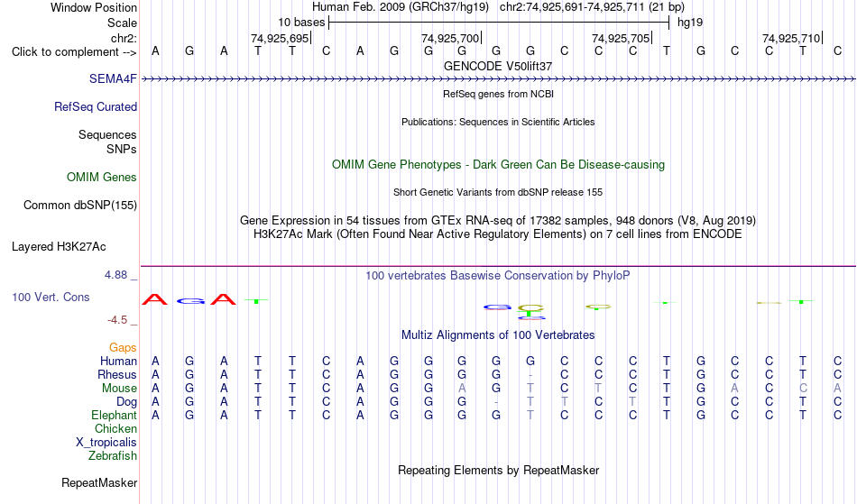
Task: Click the 10 bases scale bar
Action: [x=499, y=23]
